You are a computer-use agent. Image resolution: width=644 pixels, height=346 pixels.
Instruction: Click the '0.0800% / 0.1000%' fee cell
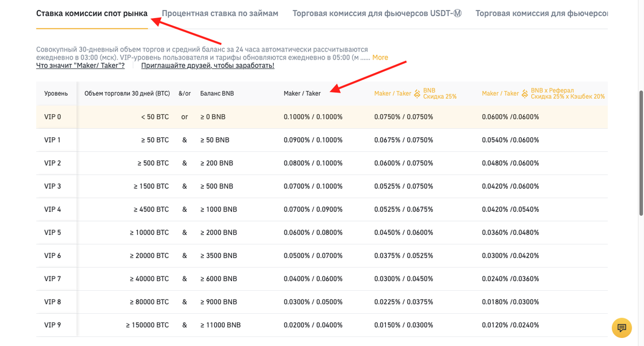coord(313,163)
